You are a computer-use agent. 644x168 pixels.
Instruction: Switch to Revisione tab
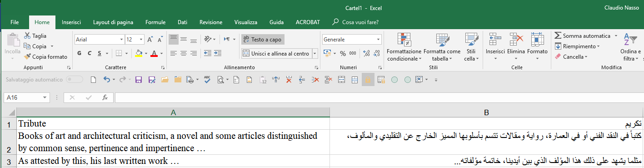coord(211,22)
